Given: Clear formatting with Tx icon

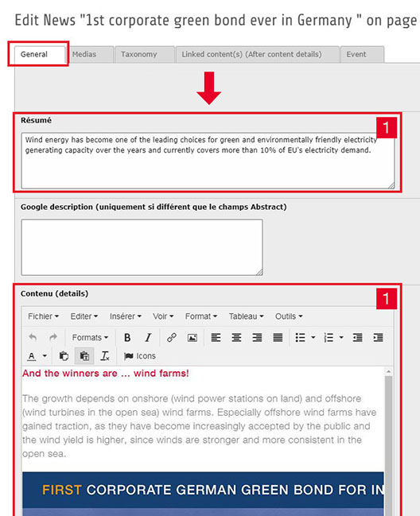Looking at the screenshot, I should coord(105,356).
